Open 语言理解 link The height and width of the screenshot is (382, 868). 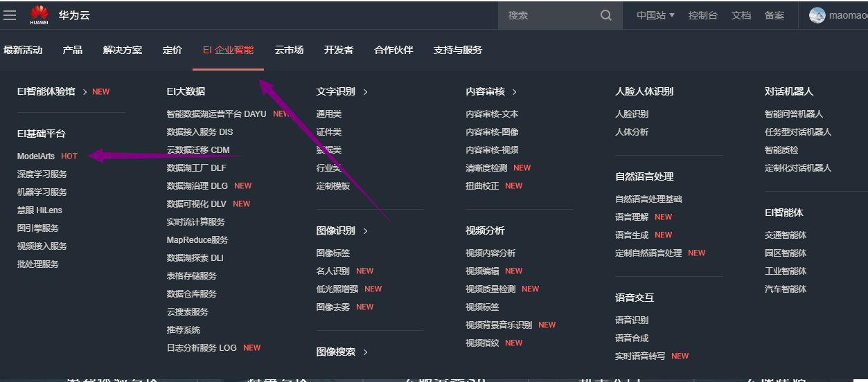[632, 217]
